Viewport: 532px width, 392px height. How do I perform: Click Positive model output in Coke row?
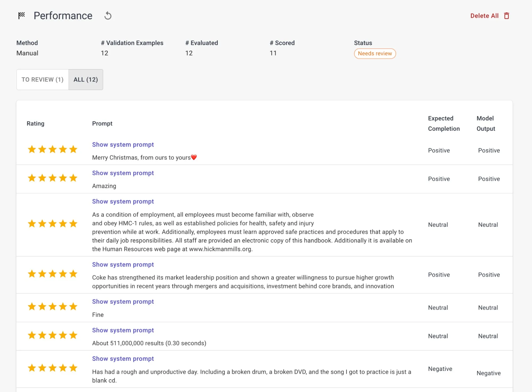(489, 275)
